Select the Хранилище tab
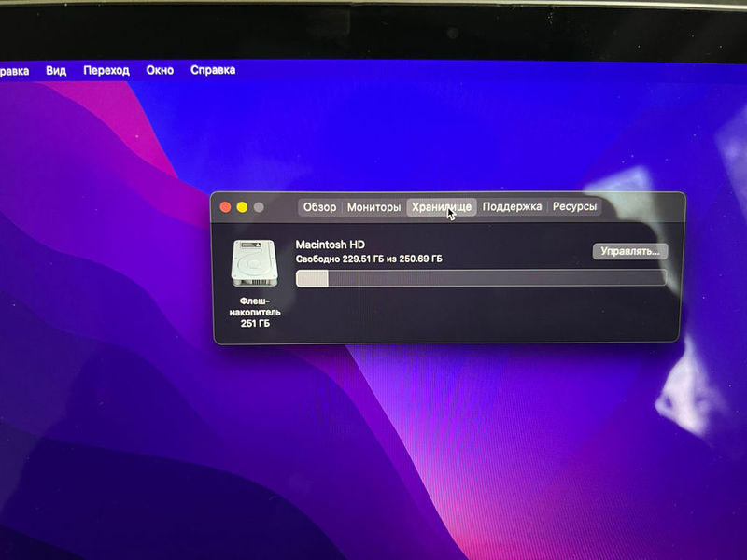 coord(442,207)
